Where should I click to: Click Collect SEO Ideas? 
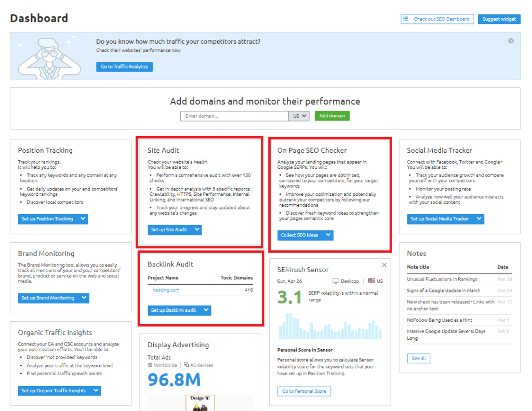300,235
